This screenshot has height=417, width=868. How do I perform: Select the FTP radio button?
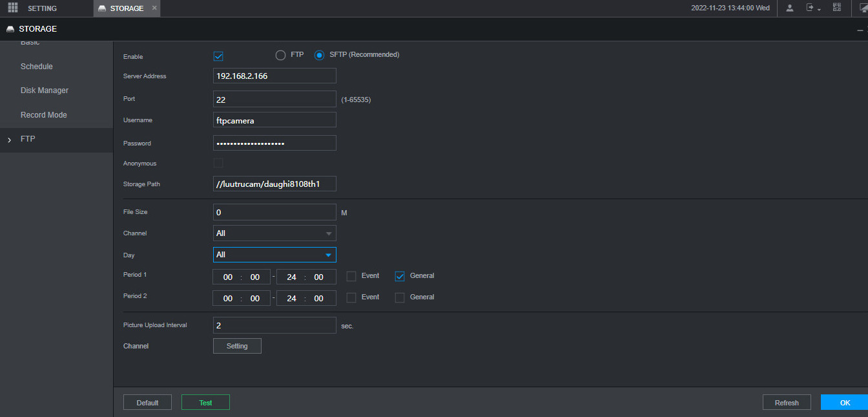click(x=280, y=55)
